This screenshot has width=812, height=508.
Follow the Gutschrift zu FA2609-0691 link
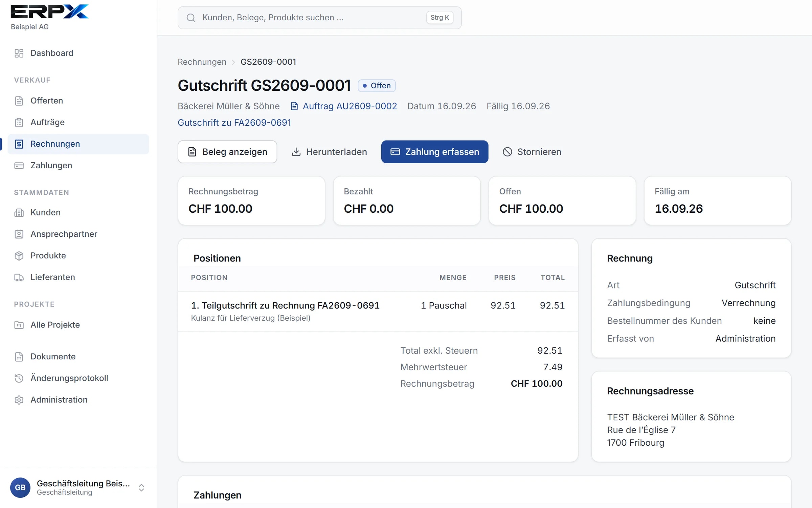[x=234, y=123]
